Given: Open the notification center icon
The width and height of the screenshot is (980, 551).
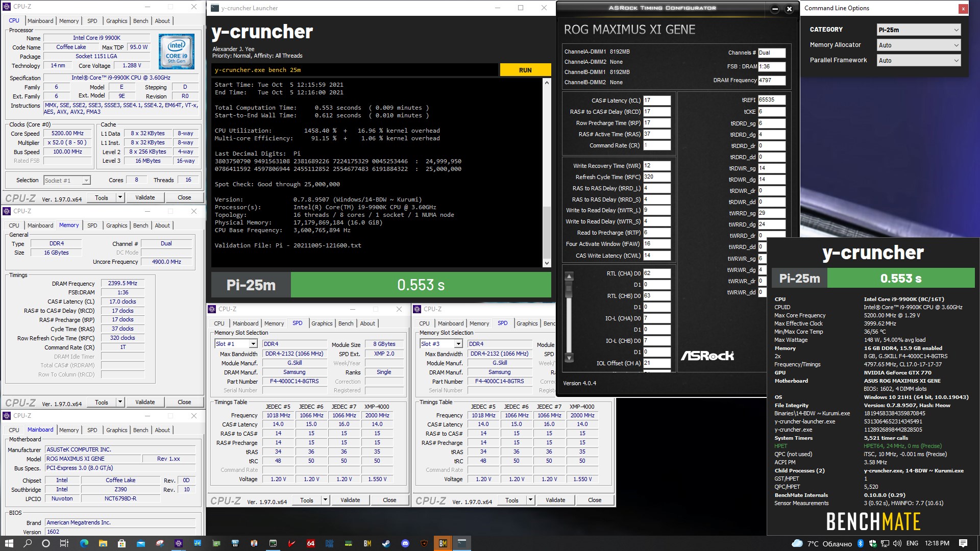Looking at the screenshot, I should click(963, 543).
